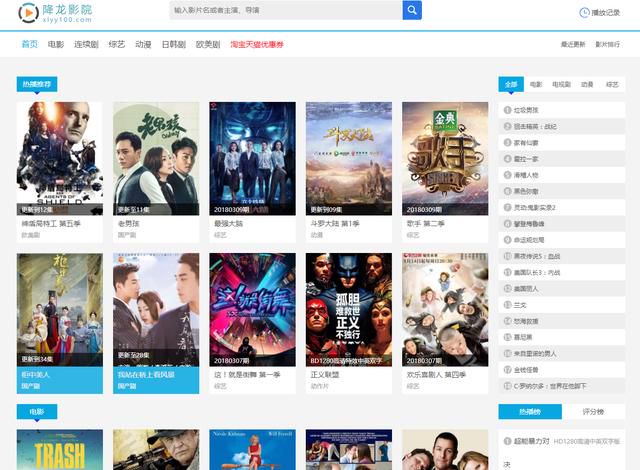
Task: Open the TRASH movie poster
Action: [x=60, y=450]
